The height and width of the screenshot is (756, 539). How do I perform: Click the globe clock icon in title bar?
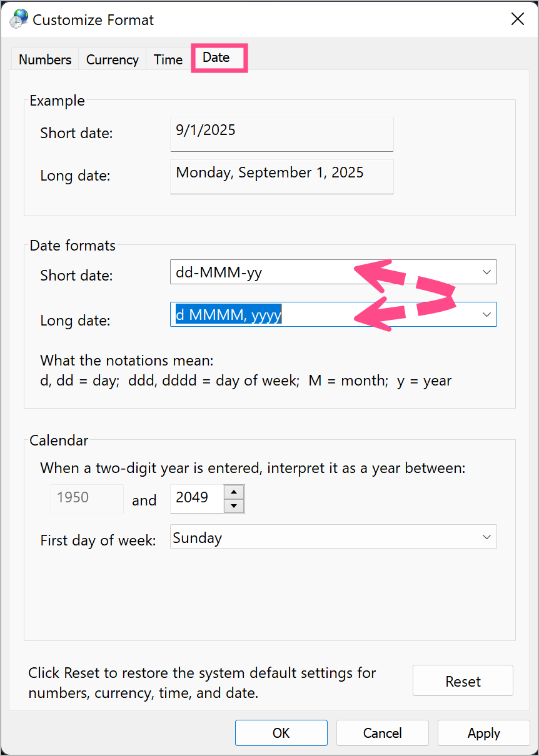click(x=19, y=19)
